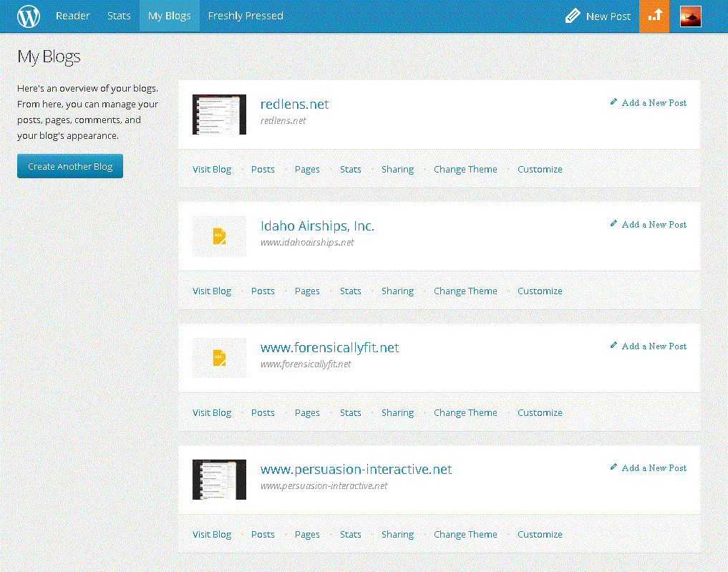Visit Blog for Idaho Airships, Inc.
The width and height of the screenshot is (728, 572).
pyautogui.click(x=212, y=291)
